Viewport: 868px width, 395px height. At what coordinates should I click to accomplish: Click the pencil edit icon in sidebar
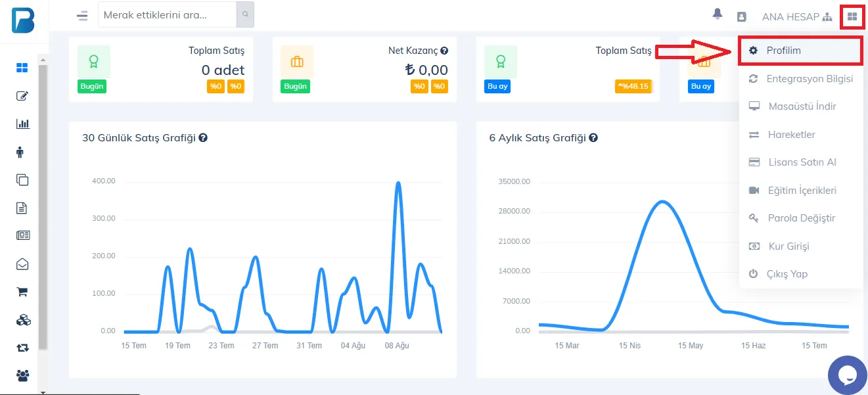[22, 96]
